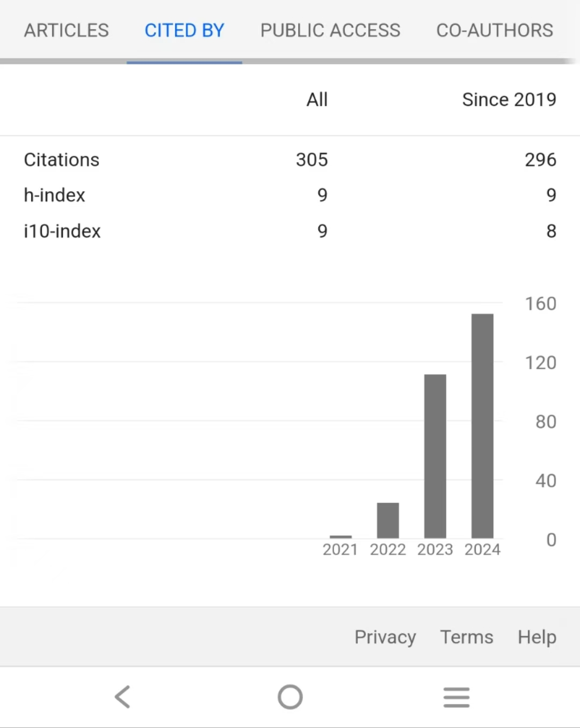Select the Cited By tab
The image size is (580, 728).
pyautogui.click(x=184, y=31)
